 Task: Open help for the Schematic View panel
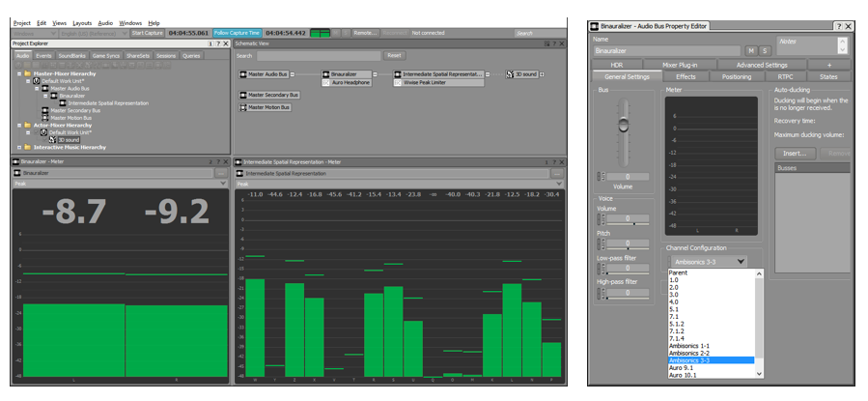(x=554, y=43)
